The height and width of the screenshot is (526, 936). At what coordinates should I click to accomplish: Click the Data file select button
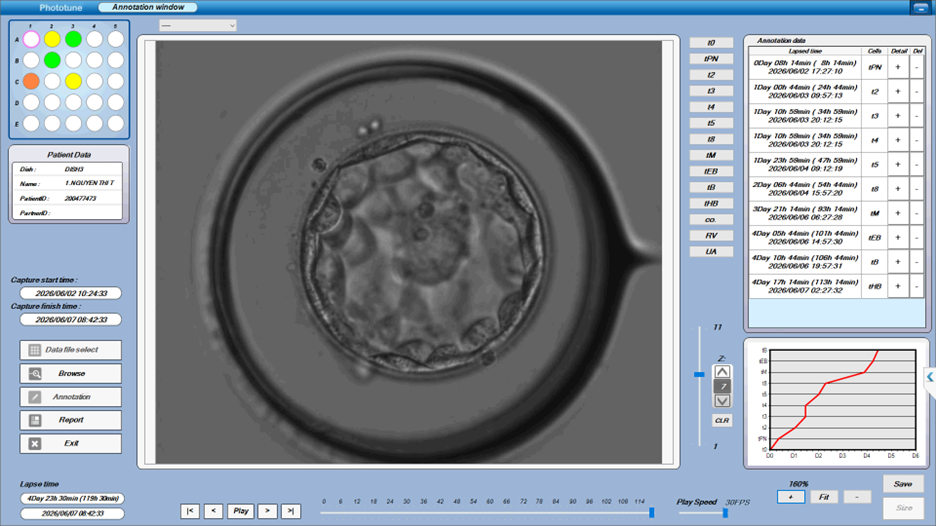pos(70,350)
